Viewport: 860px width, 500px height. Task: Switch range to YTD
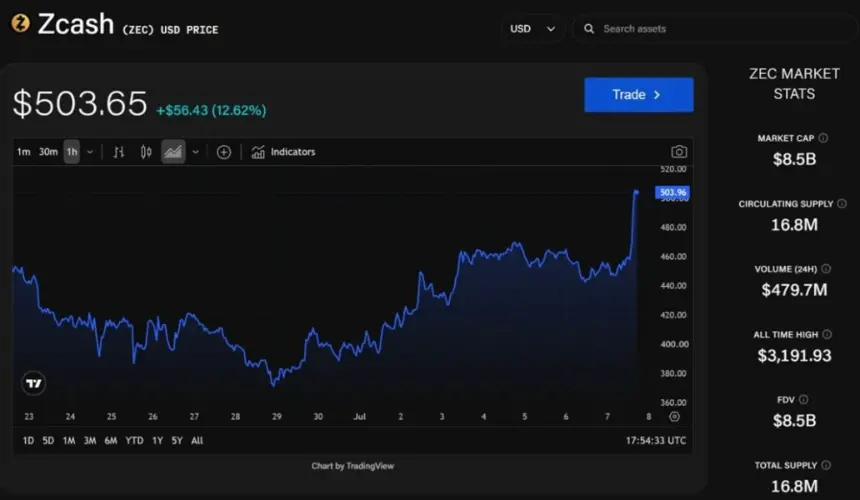click(x=134, y=440)
